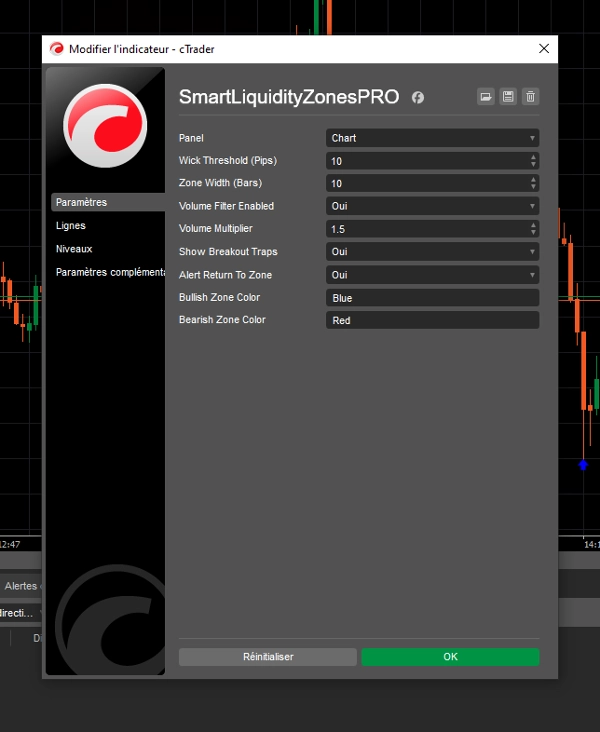Decrease Zone Width (Bars) value
Viewport: 600px width, 732px height.
pos(533,187)
